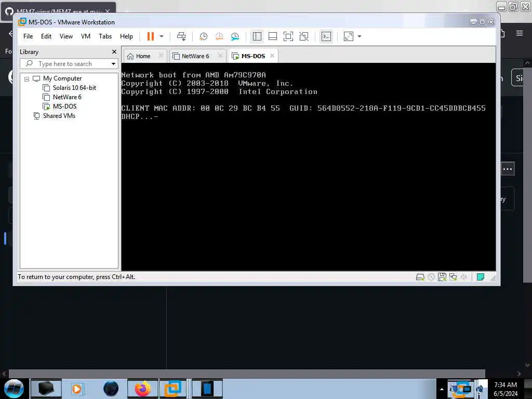Select My Computer in the library
This screenshot has width=532, height=399.
[x=62, y=78]
